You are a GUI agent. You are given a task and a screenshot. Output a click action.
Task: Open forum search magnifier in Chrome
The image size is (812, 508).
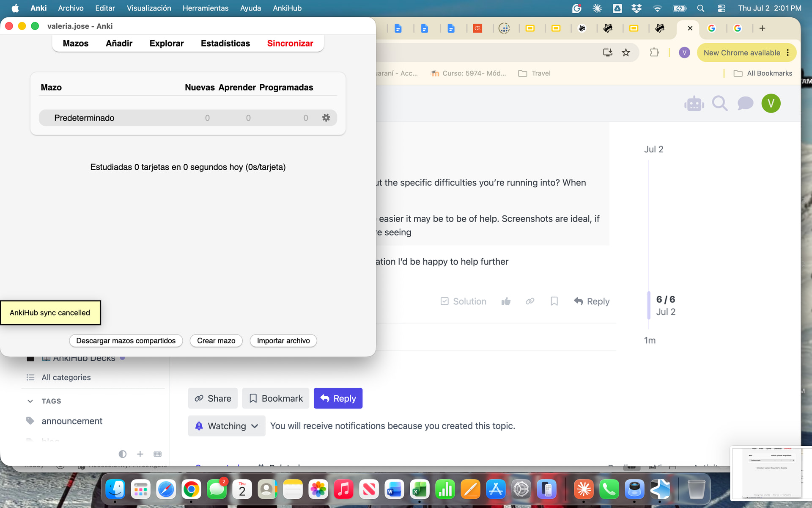[x=720, y=103]
